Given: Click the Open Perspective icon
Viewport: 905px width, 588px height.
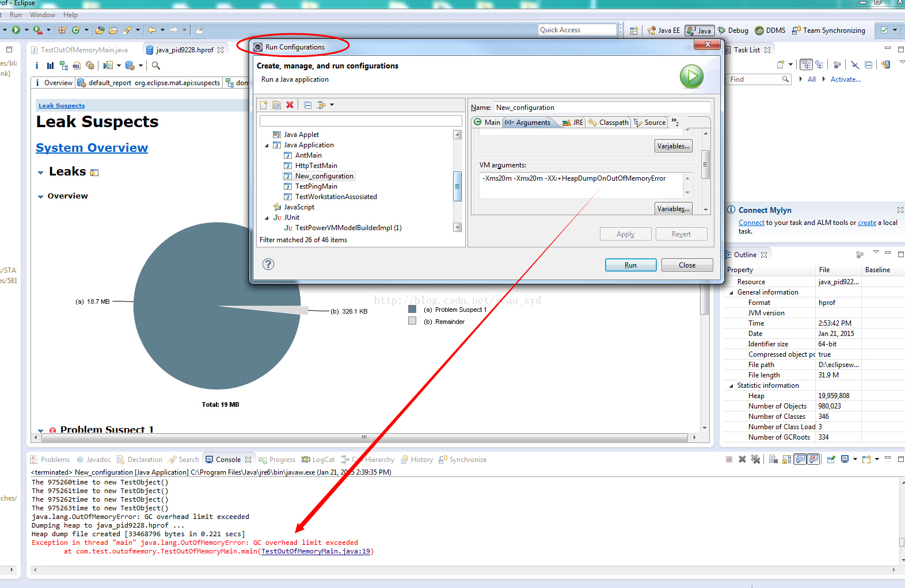Looking at the screenshot, I should tap(634, 30).
